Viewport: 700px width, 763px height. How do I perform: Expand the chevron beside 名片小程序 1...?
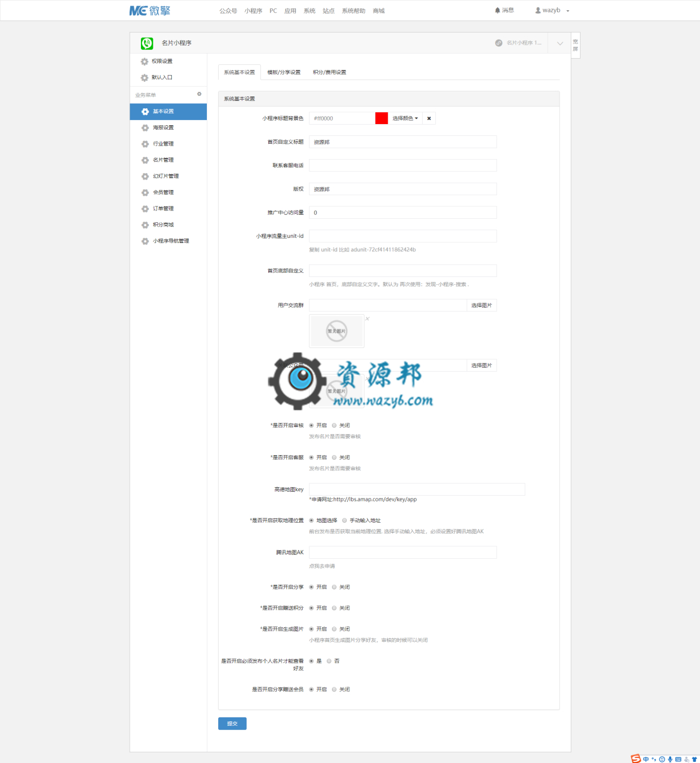[x=560, y=43]
